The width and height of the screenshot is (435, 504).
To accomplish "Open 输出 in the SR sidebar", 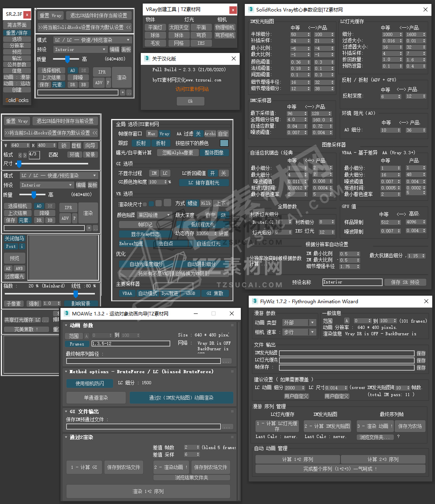I will click(17, 58).
